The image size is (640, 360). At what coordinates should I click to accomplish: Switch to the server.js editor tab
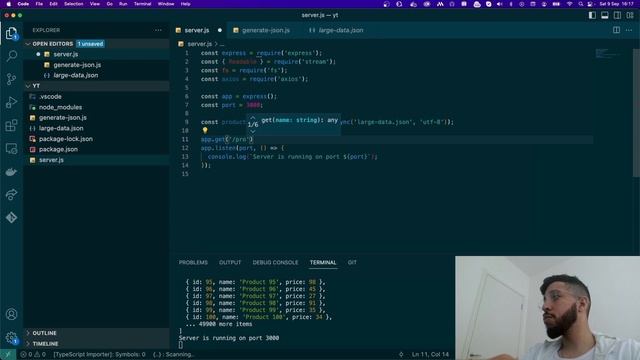coord(197,30)
